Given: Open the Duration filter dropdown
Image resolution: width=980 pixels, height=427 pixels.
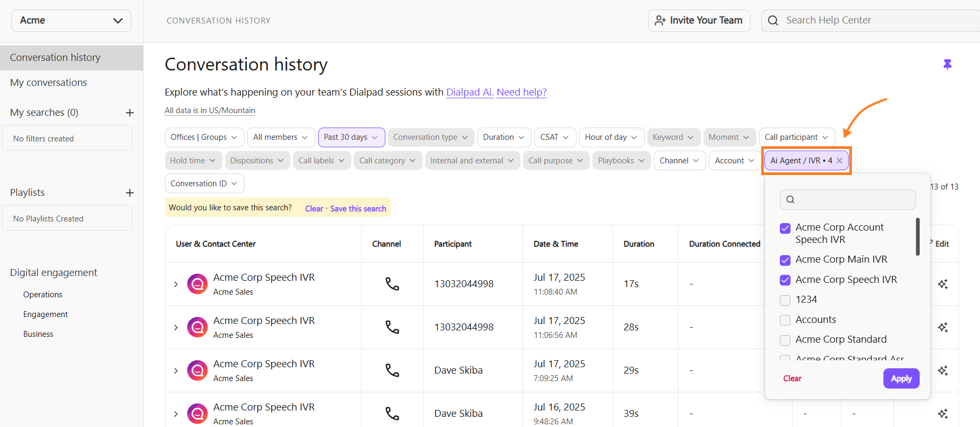Looking at the screenshot, I should [504, 137].
